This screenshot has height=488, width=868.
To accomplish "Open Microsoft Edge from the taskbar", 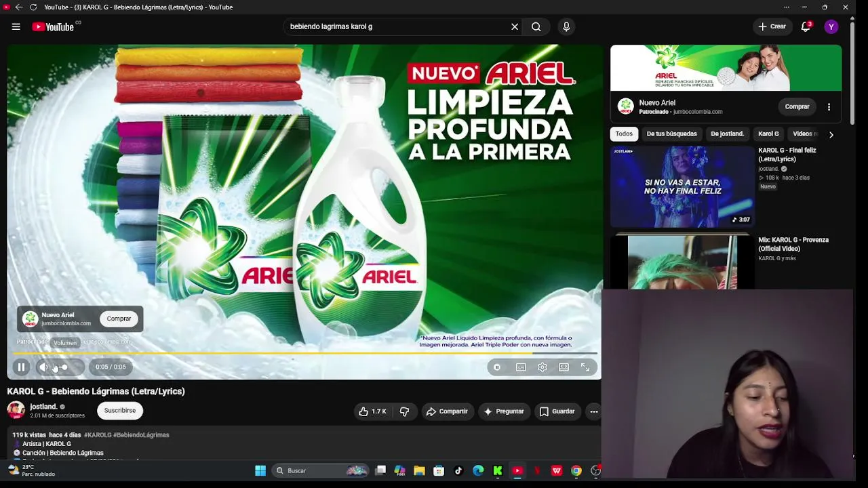I will pyautogui.click(x=478, y=470).
